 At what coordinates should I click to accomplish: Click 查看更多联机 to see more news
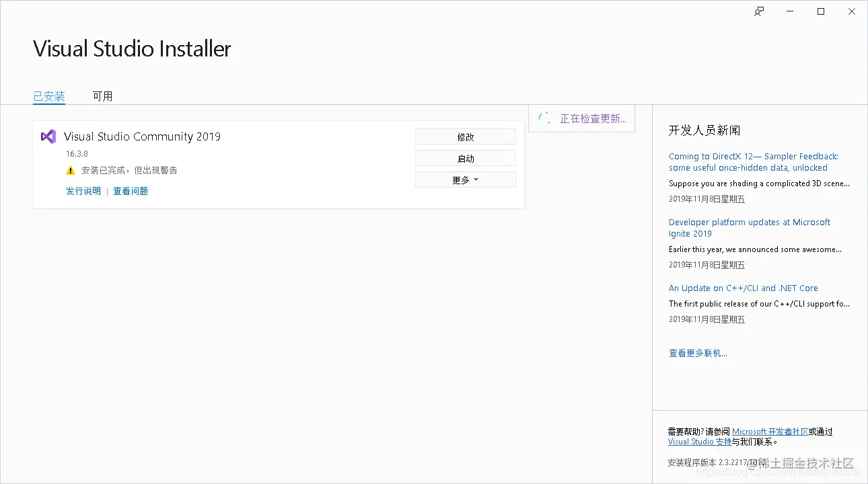698,352
